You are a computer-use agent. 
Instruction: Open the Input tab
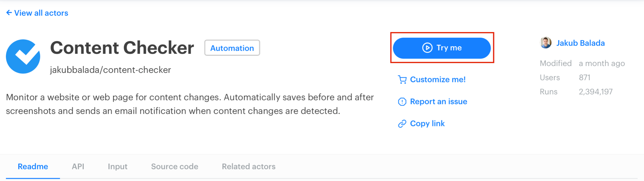(x=118, y=167)
